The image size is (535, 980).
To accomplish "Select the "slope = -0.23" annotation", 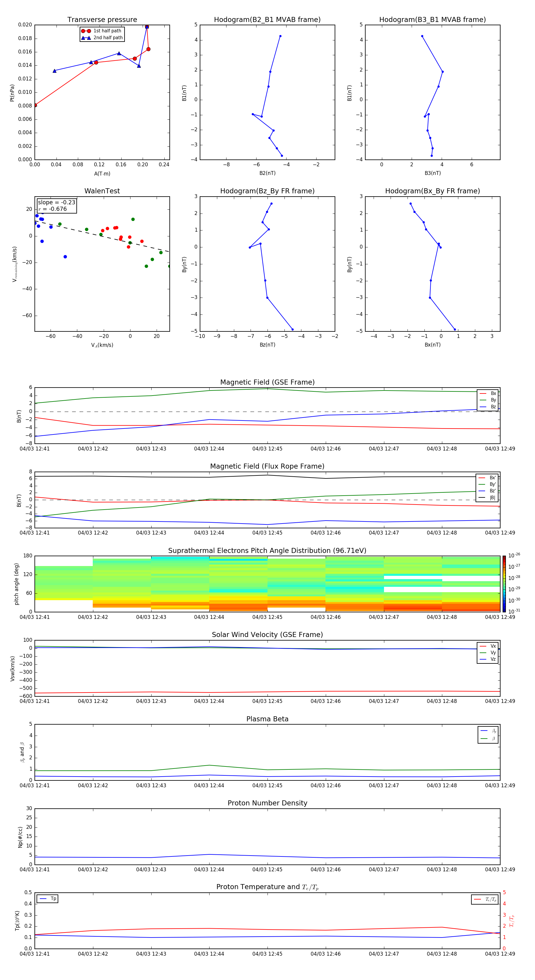I will pos(56,203).
